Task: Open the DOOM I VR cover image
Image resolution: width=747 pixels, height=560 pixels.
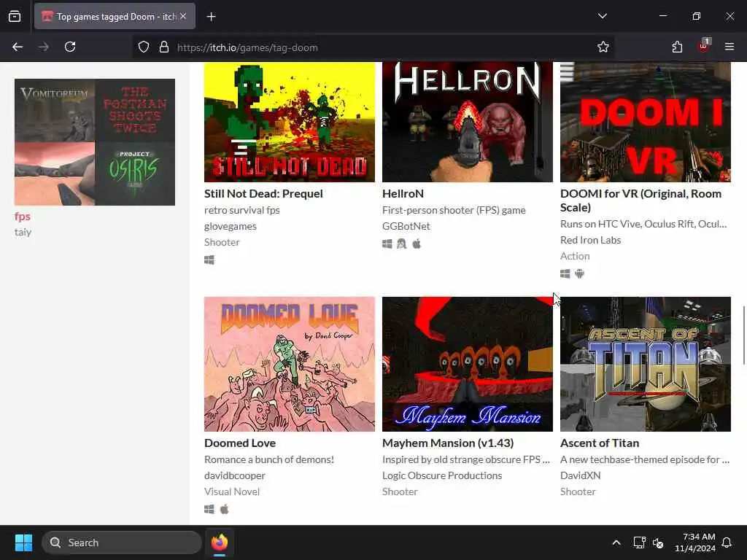Action: 645,122
